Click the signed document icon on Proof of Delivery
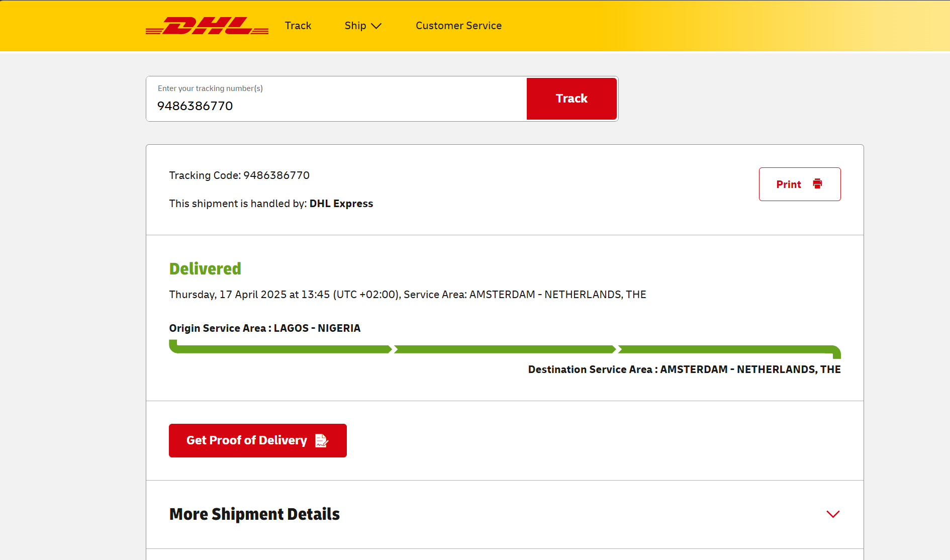This screenshot has width=950, height=560. (322, 440)
